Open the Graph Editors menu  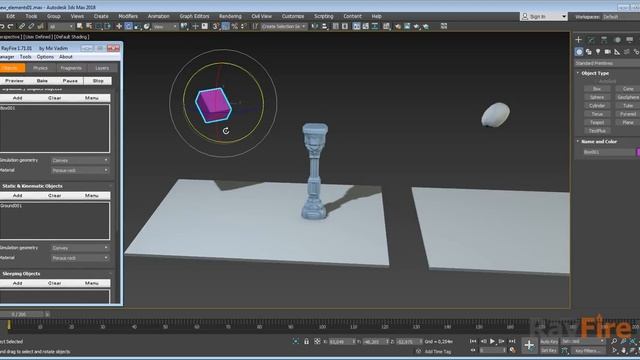(194, 16)
